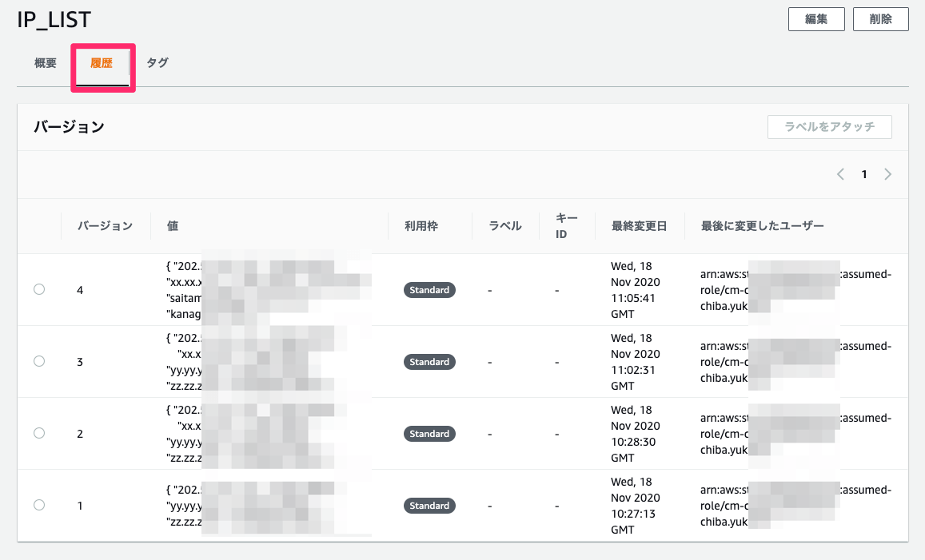Click the バージョン column header

(106, 226)
